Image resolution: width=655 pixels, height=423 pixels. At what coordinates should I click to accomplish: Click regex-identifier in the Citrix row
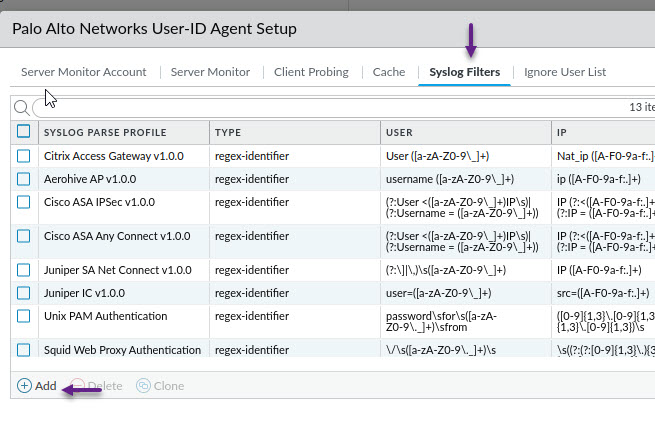tap(252, 156)
